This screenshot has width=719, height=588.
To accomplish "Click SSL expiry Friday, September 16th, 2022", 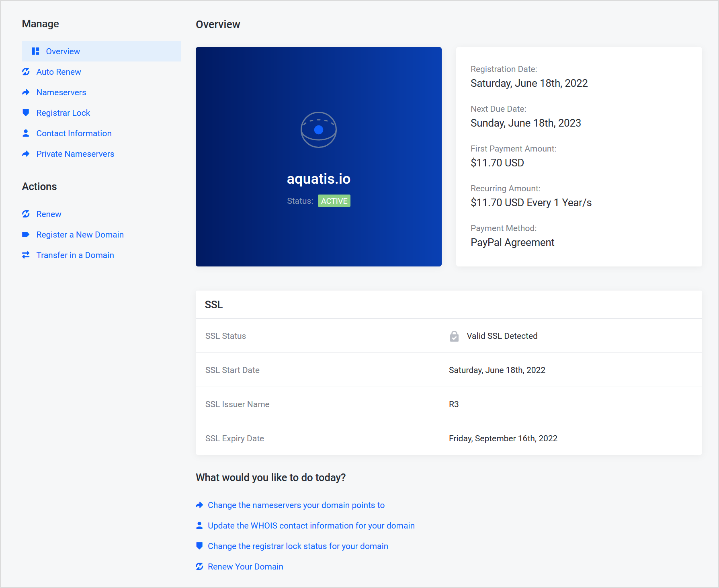I will tap(503, 438).
